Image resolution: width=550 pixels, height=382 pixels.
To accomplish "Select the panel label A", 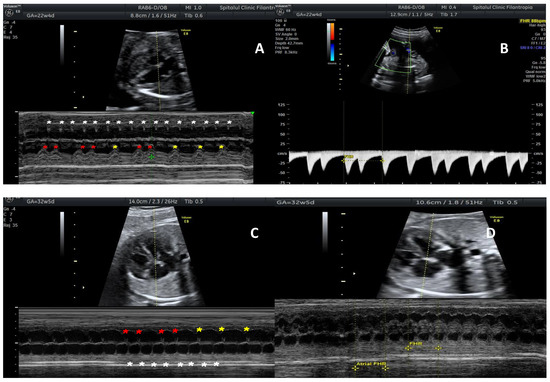I will click(x=259, y=48).
